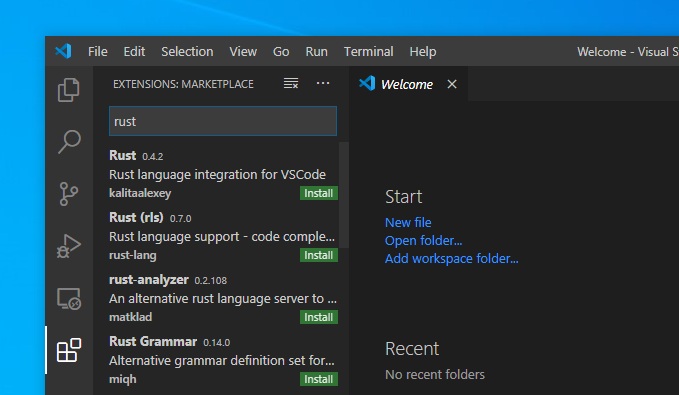Open the Remote Explorer view

69,298
